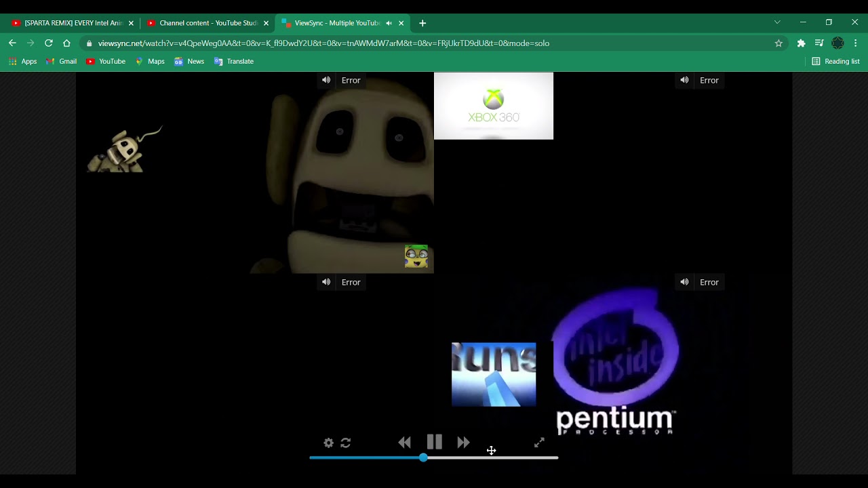Go back one page
868x488 pixels.
[x=12, y=43]
